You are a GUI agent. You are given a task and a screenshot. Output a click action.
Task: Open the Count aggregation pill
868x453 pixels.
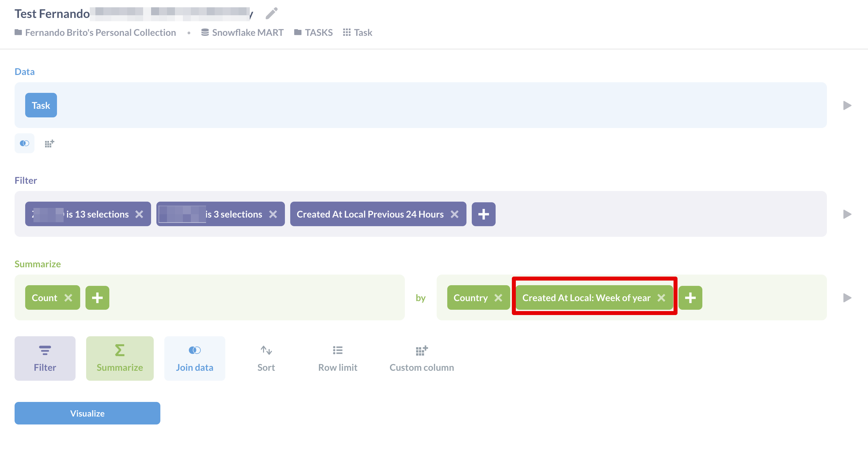pyautogui.click(x=44, y=297)
